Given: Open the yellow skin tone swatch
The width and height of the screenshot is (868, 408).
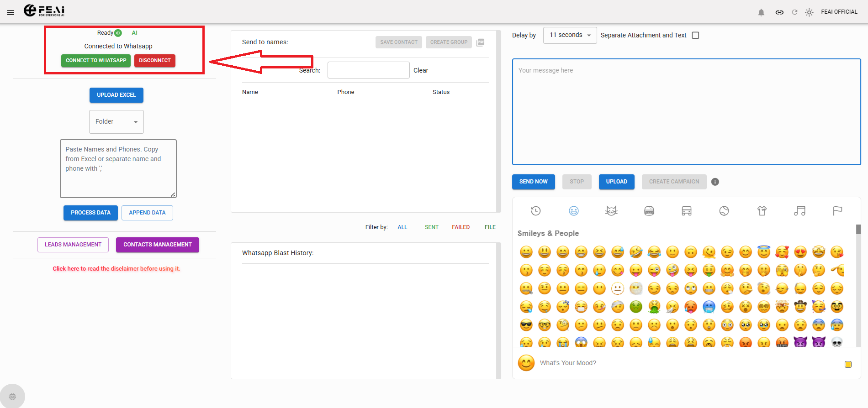Looking at the screenshot, I should click(848, 364).
